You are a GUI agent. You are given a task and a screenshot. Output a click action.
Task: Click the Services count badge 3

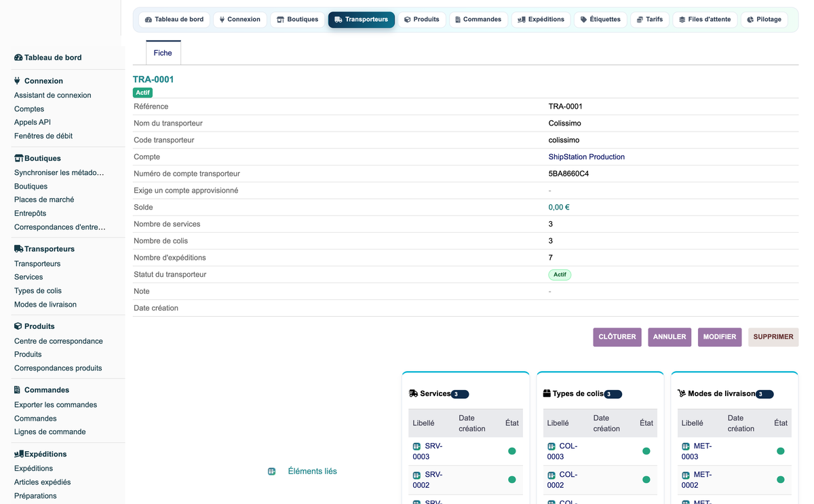click(x=460, y=394)
